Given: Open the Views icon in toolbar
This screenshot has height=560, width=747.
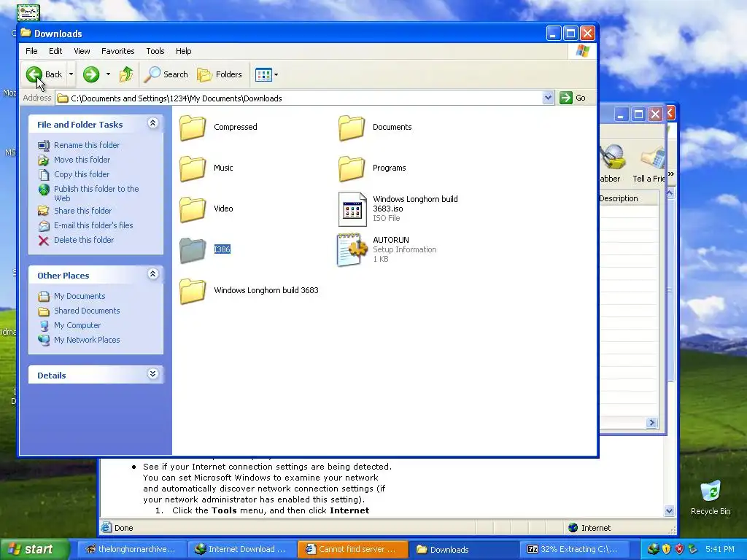Looking at the screenshot, I should coord(263,74).
